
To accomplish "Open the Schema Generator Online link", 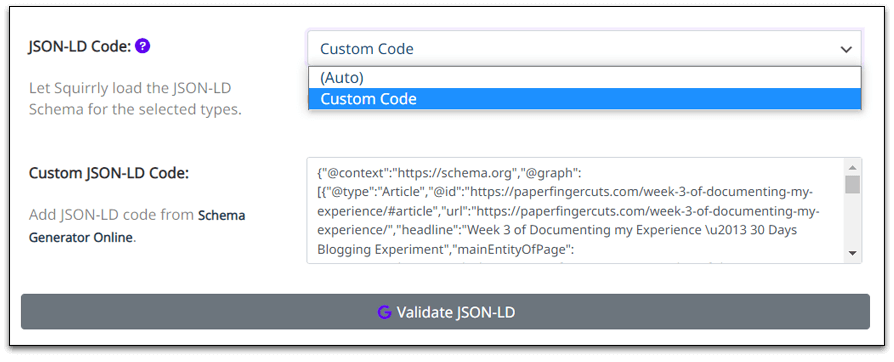I will click(137, 226).
